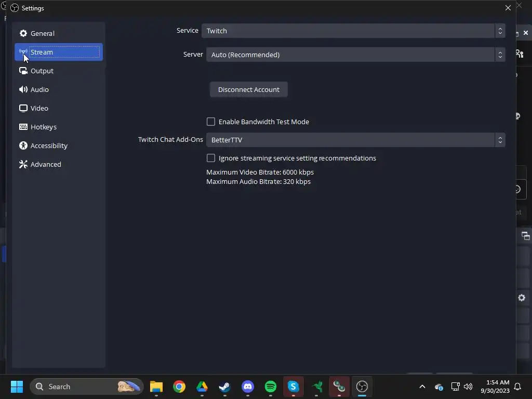Open network settings from the tray
Screen dimensions: 532x399
click(455, 387)
